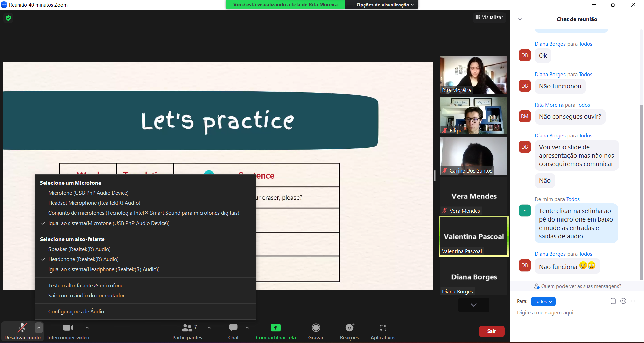Click the DB avatar beside 'Ok' message
The height and width of the screenshot is (343, 644).
[x=525, y=55]
